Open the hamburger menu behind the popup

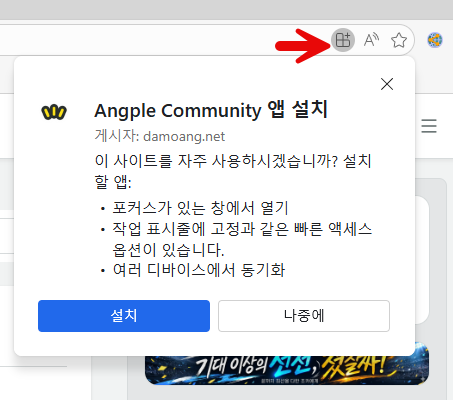429,126
